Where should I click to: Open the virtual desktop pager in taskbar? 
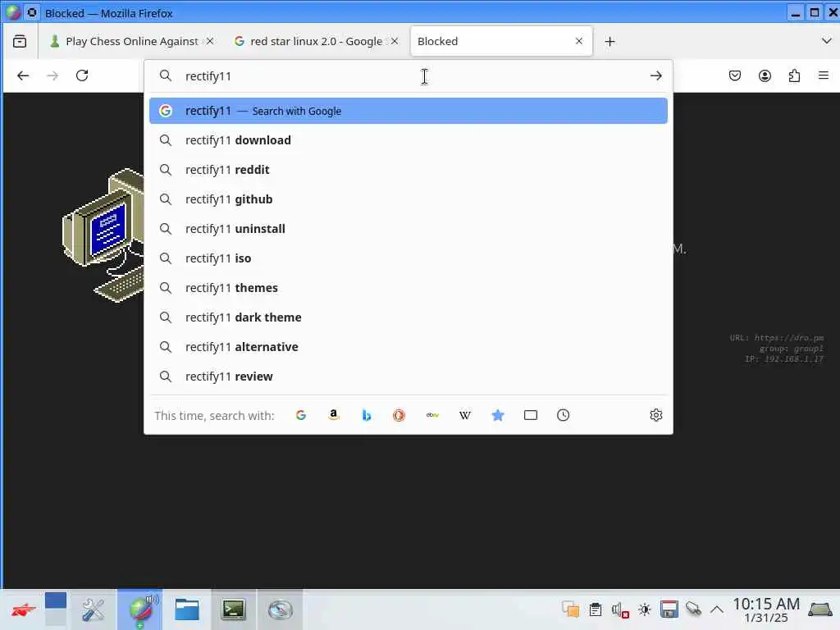[56, 609]
